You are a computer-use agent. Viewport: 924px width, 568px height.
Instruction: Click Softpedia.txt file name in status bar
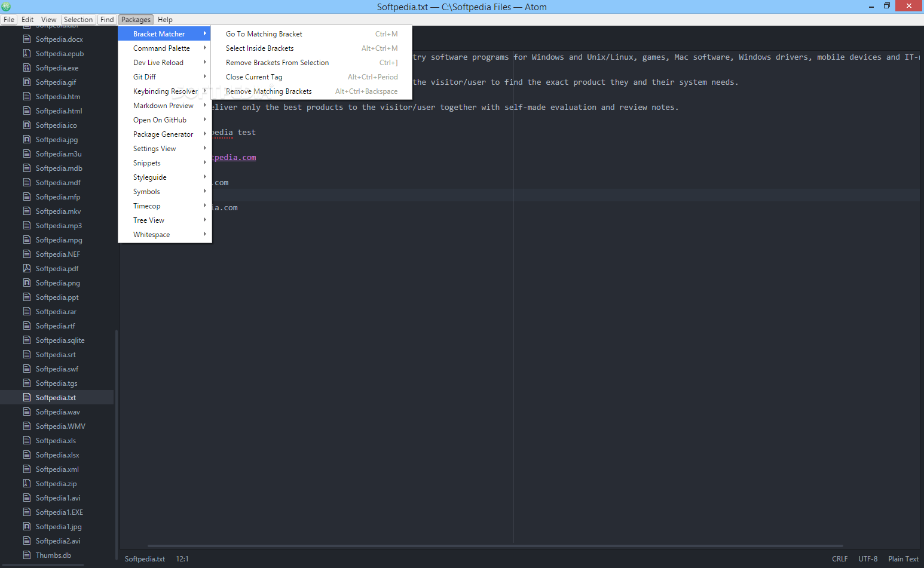point(145,559)
